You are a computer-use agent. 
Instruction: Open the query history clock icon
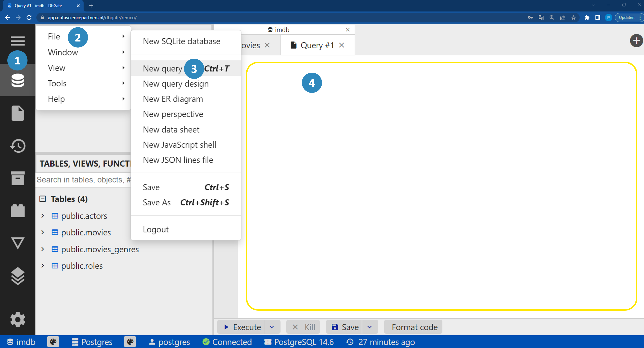(18, 146)
